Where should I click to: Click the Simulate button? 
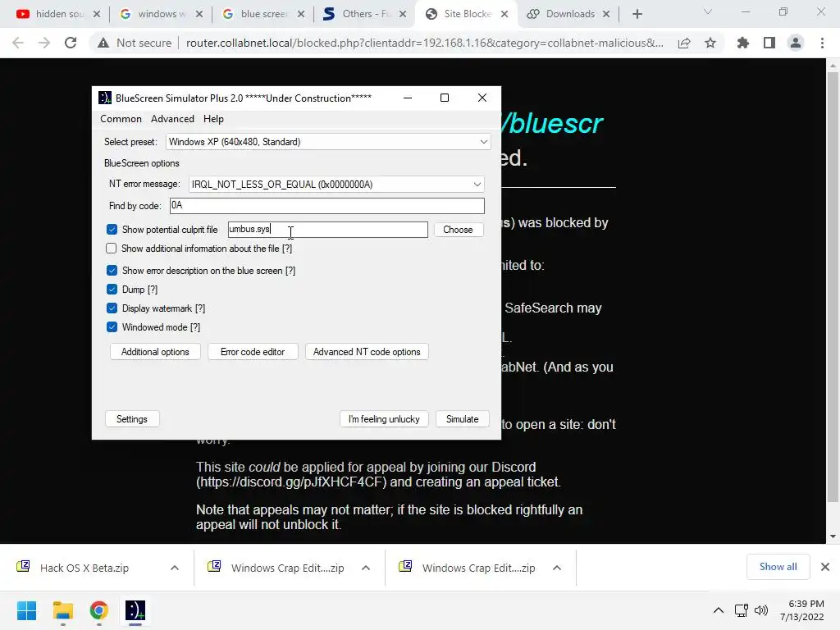pos(463,419)
